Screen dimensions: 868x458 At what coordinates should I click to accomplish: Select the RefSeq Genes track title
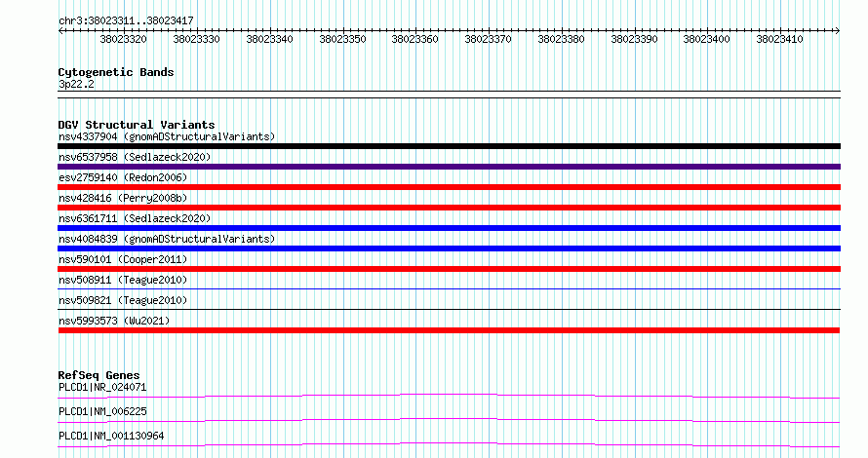tap(99, 375)
